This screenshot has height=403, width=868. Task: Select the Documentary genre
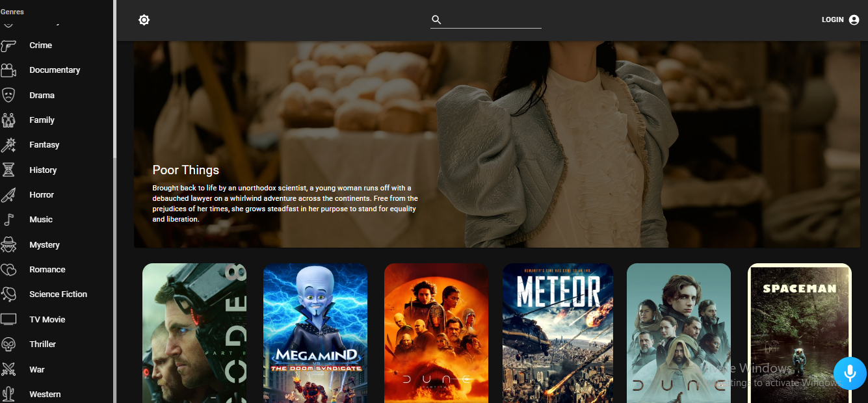pyautogui.click(x=55, y=70)
